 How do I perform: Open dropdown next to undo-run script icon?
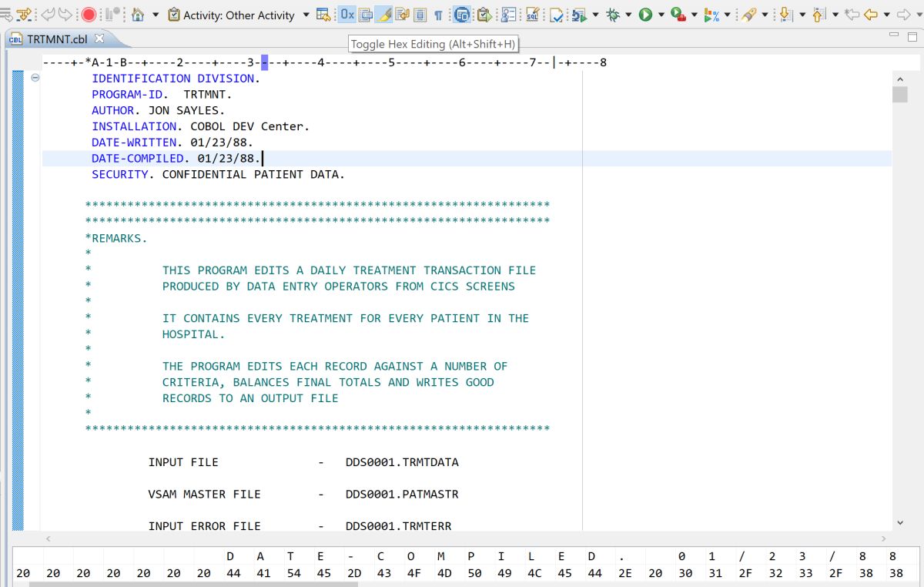coord(594,15)
